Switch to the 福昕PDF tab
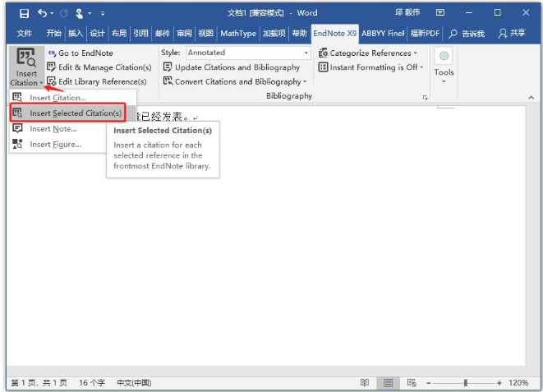Screen dimensions: 543x392 tap(425, 33)
